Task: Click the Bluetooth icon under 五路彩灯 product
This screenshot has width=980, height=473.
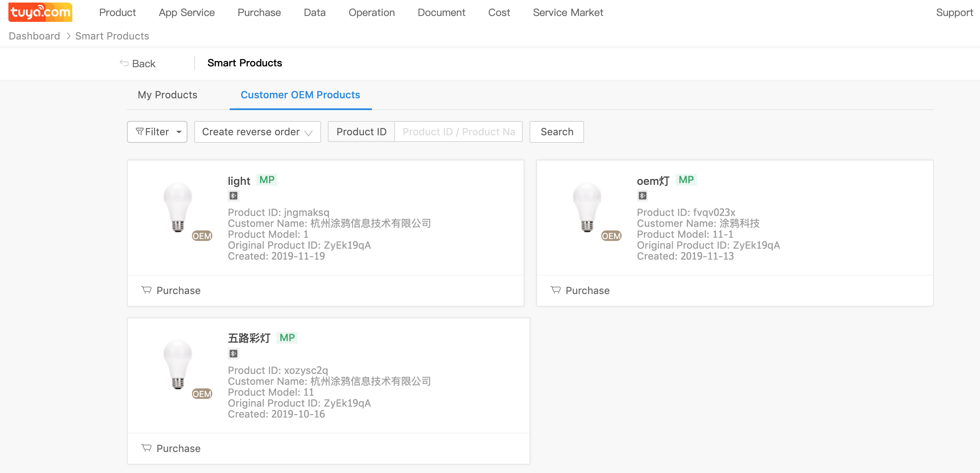Action: [233, 354]
